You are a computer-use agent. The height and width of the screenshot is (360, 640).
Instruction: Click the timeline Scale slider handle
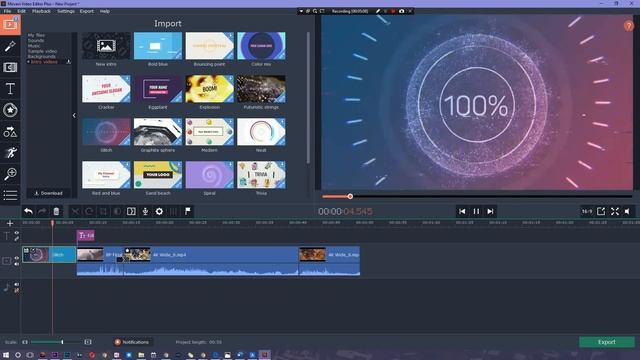point(62,342)
